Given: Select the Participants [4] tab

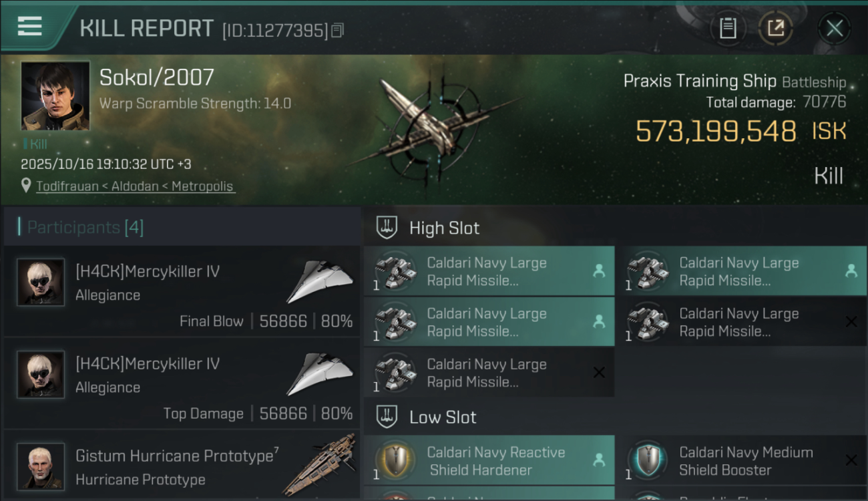Looking at the screenshot, I should [85, 227].
